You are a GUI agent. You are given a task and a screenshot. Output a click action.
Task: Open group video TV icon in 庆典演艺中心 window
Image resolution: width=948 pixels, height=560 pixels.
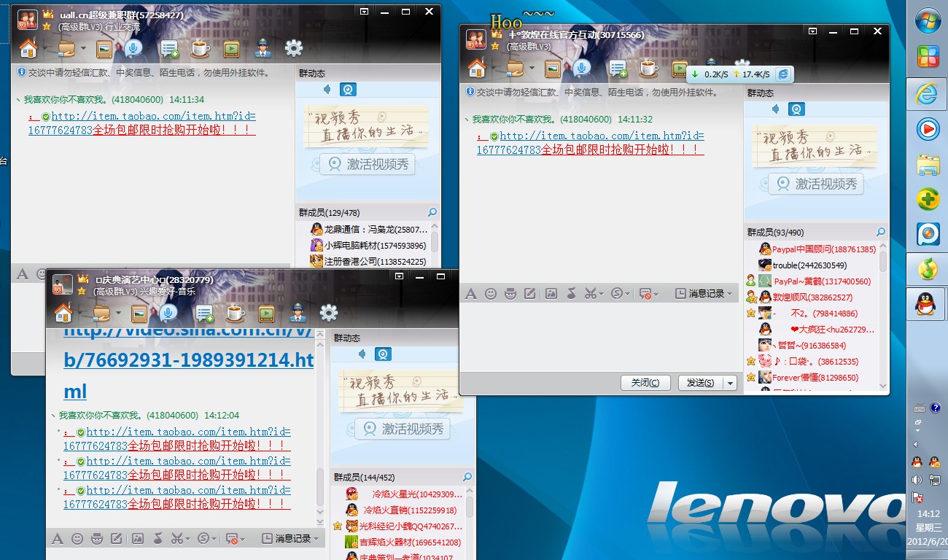(x=266, y=314)
